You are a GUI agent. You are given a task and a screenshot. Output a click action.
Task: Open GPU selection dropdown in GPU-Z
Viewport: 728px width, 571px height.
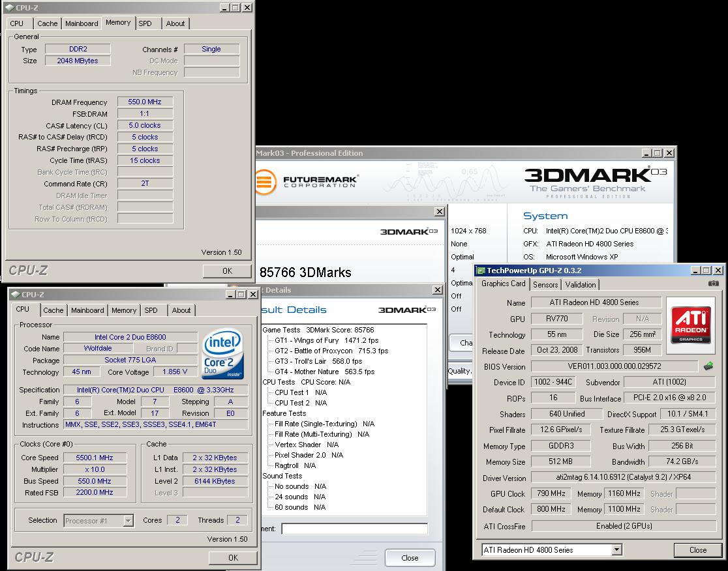coord(616,550)
